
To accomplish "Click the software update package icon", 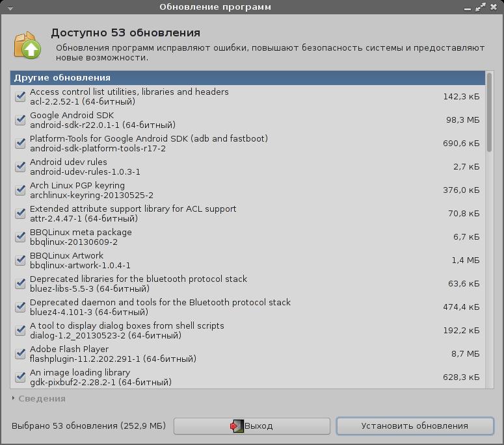I will pos(27,45).
